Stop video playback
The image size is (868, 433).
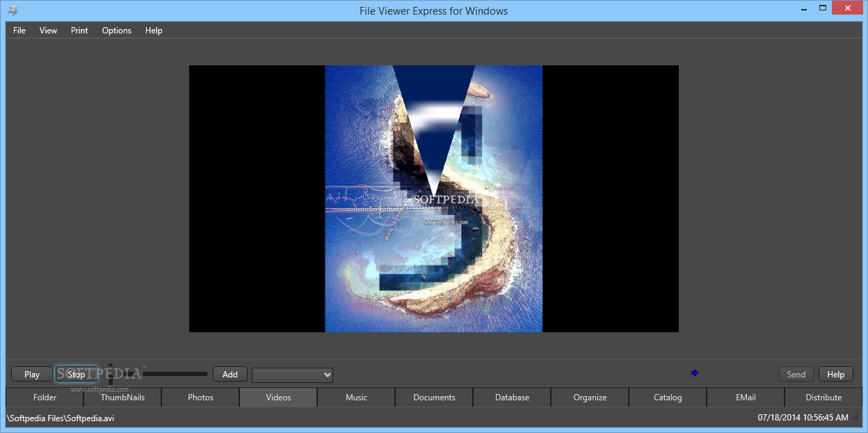click(77, 375)
